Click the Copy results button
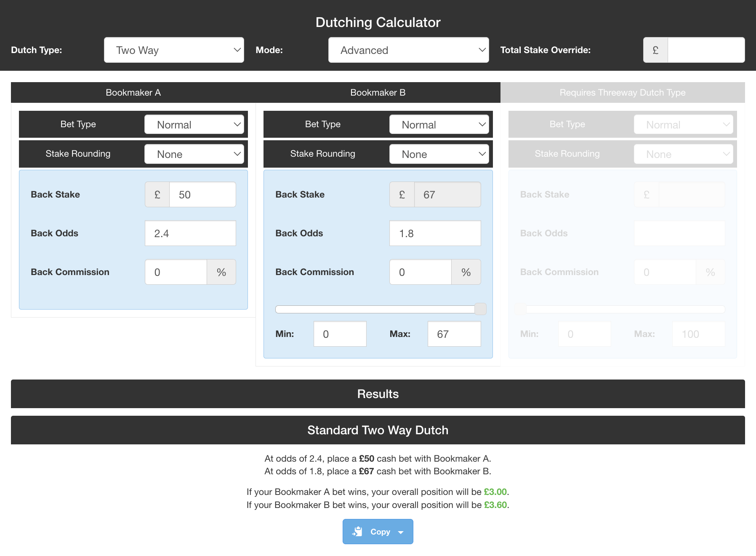 click(378, 532)
